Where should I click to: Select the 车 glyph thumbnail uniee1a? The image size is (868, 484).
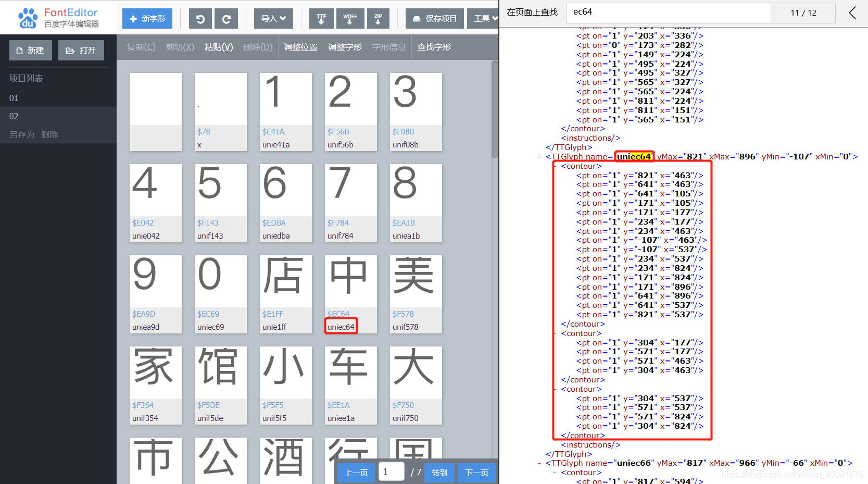coord(351,386)
